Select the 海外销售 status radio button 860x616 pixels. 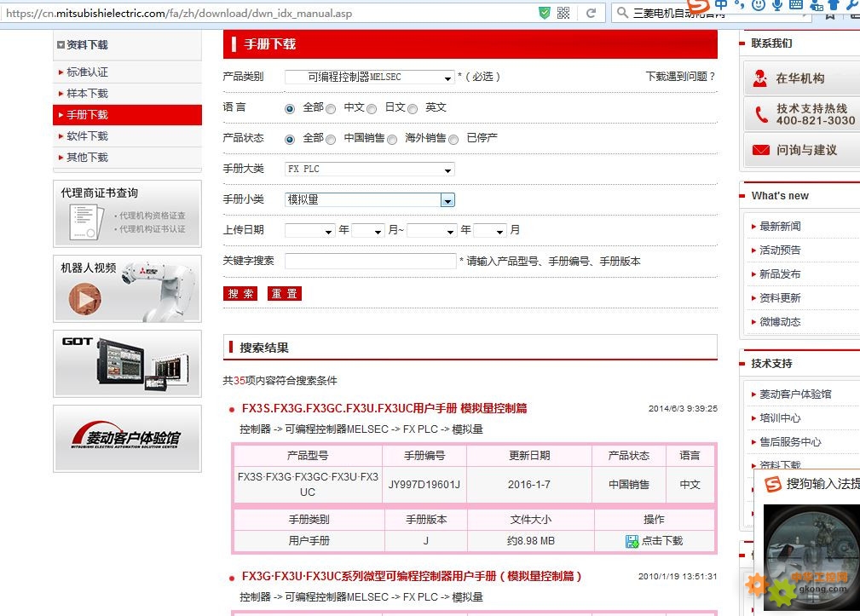coord(392,140)
